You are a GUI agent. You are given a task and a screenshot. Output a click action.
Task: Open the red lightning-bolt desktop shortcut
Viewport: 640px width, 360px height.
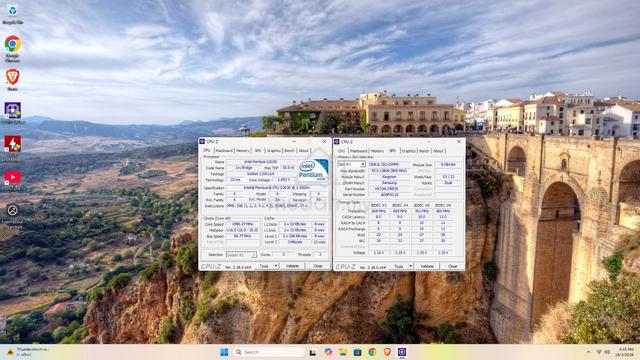point(12,147)
